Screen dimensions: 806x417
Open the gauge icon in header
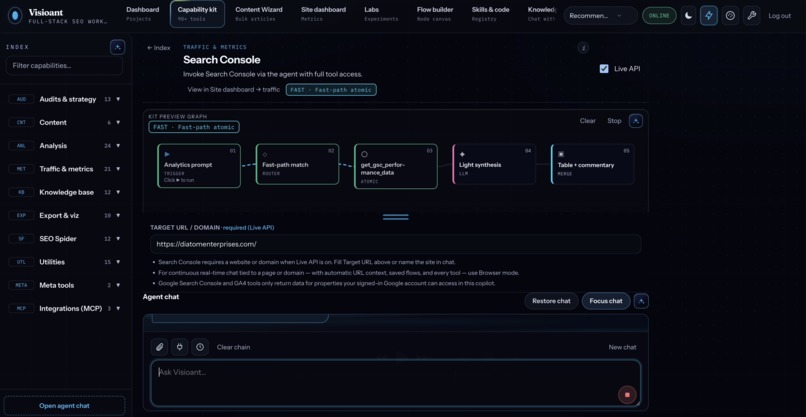(730, 15)
